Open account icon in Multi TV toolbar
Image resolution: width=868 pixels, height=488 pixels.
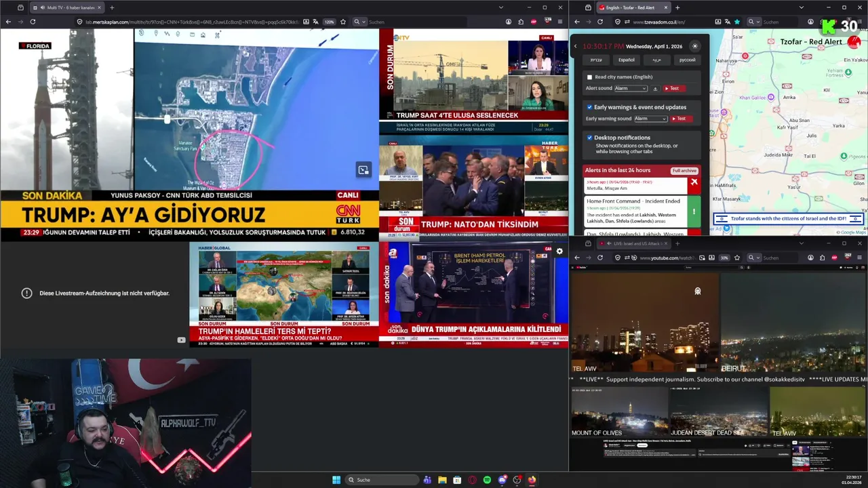(x=507, y=22)
